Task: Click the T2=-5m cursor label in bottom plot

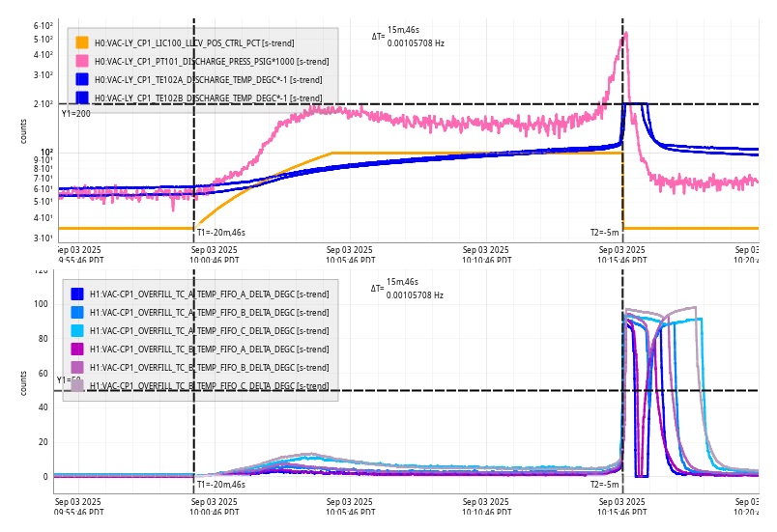Action: pos(604,485)
